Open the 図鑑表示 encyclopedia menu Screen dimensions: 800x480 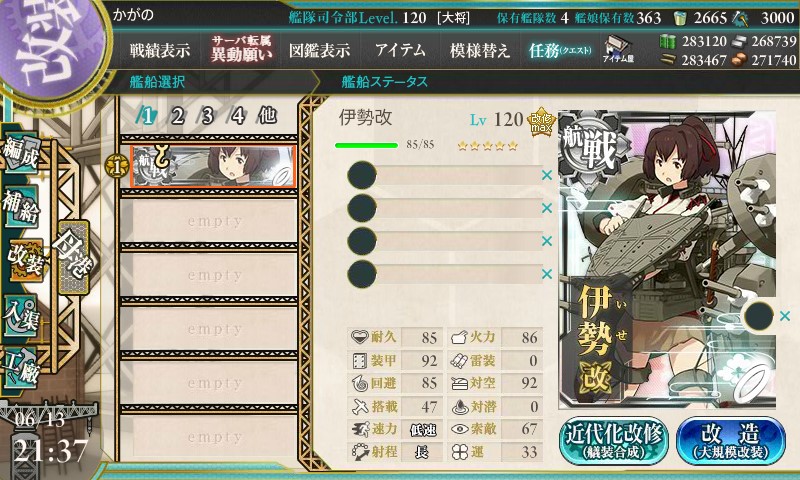(x=319, y=50)
